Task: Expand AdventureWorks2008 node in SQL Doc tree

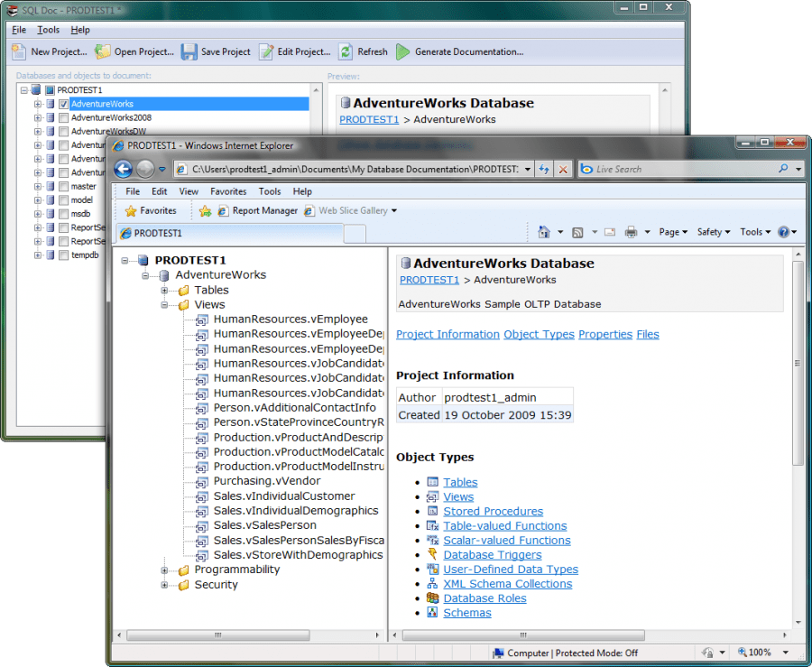Action: click(37, 117)
